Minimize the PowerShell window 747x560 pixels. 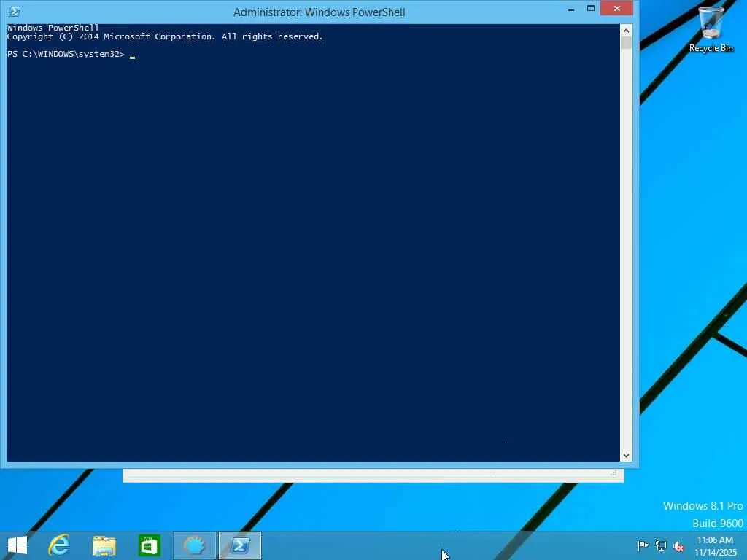click(x=571, y=9)
